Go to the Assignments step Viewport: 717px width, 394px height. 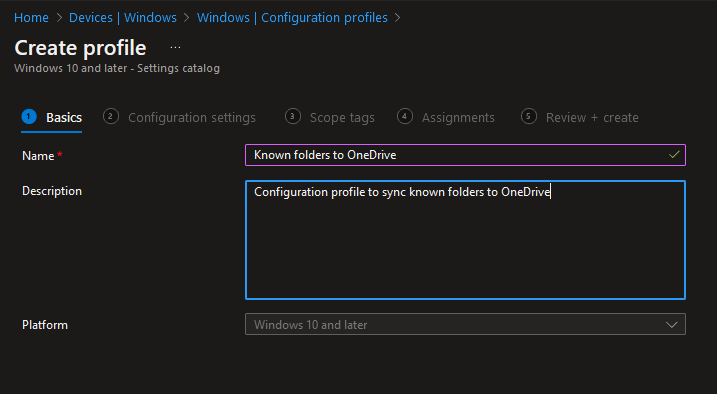446,117
